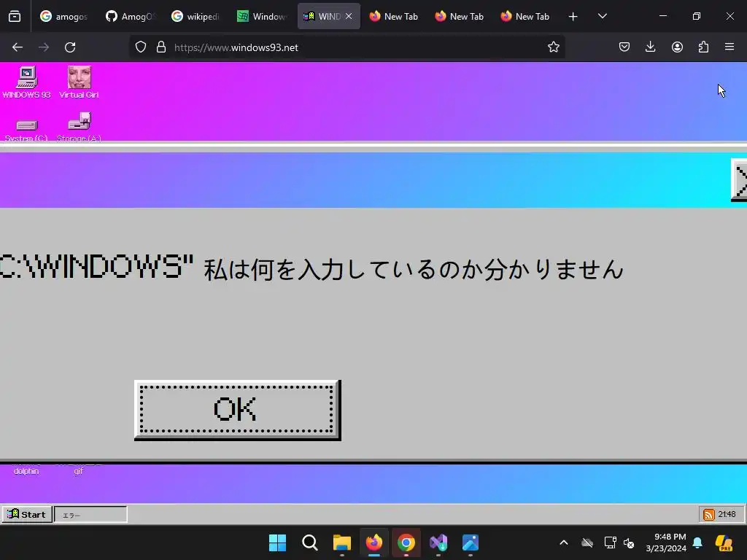The height and width of the screenshot is (560, 747).
Task: Switch to the amogos Google tab
Action: (64, 16)
